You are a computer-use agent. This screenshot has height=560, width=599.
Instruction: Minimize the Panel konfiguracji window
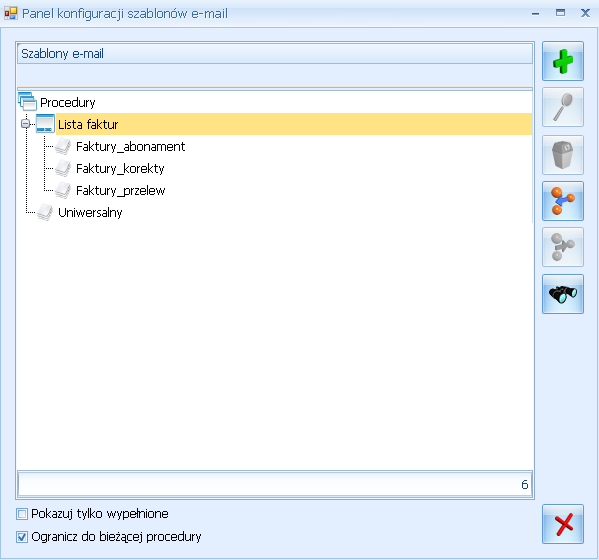click(536, 13)
